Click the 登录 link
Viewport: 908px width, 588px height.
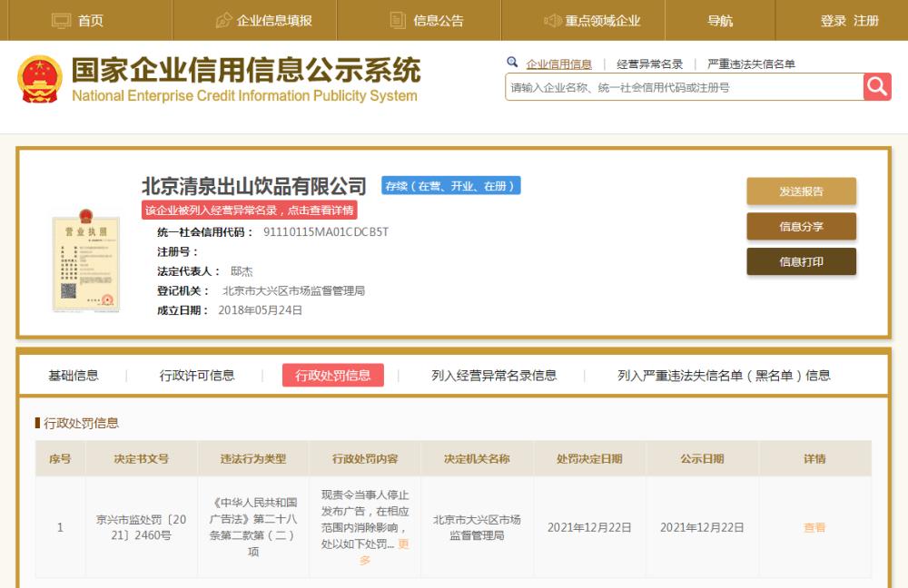[x=833, y=21]
